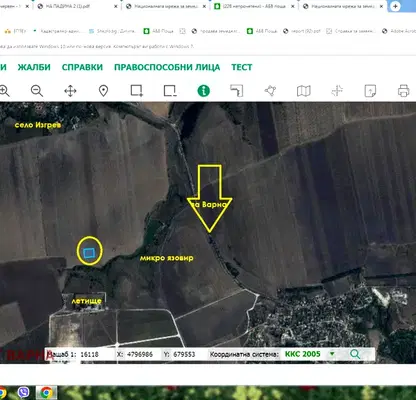Image resolution: width=416 pixels, height=400 pixels.
Task: Open Viber from the taskbar
Action: pyautogui.click(x=23, y=393)
